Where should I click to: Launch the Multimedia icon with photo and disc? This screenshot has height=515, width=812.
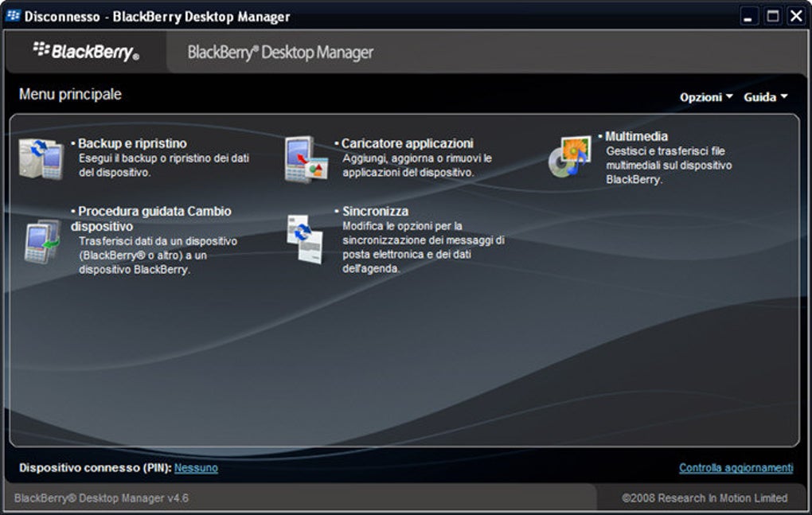tap(570, 156)
